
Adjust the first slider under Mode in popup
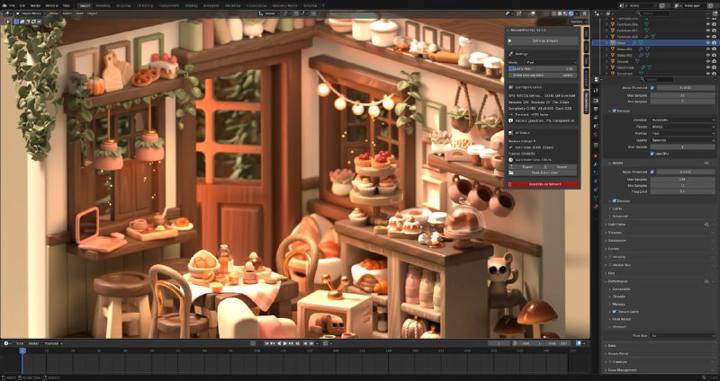(543, 69)
